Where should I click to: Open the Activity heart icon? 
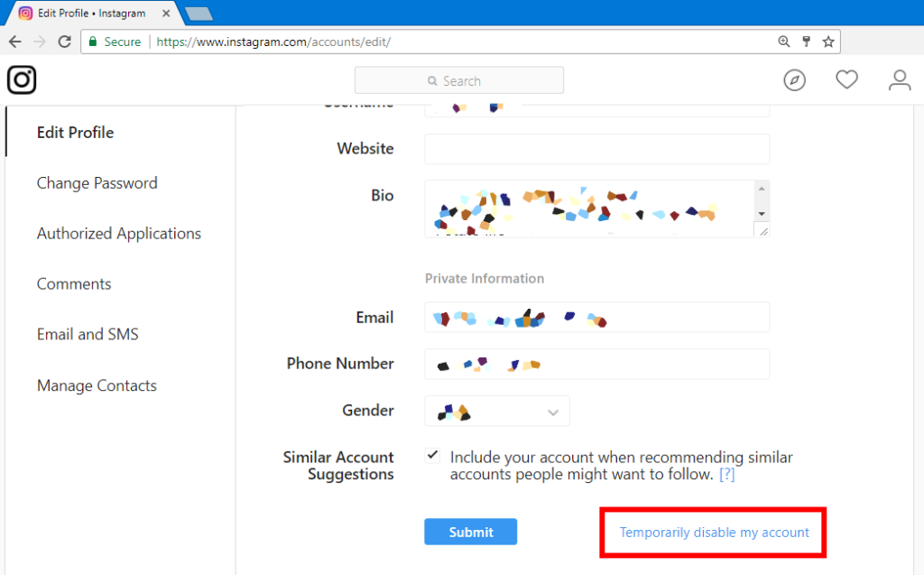pos(846,80)
